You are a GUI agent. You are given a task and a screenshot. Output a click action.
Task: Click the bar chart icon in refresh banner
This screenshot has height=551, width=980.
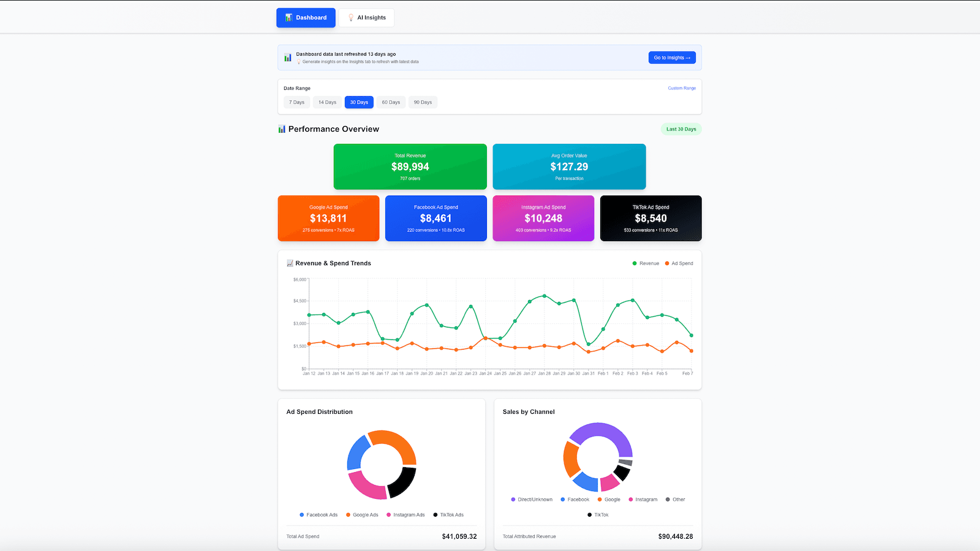(288, 58)
